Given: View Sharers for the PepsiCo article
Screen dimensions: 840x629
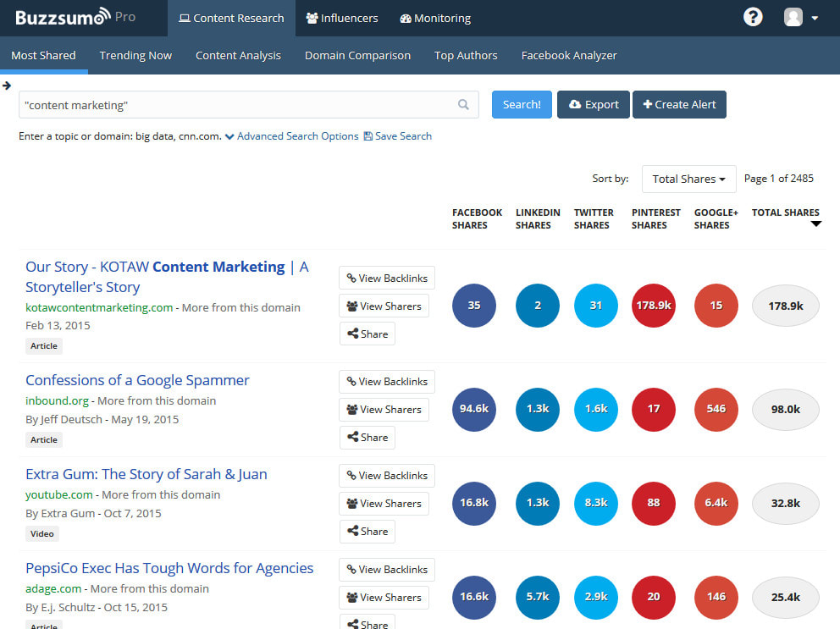Looking at the screenshot, I should pyautogui.click(x=384, y=598).
